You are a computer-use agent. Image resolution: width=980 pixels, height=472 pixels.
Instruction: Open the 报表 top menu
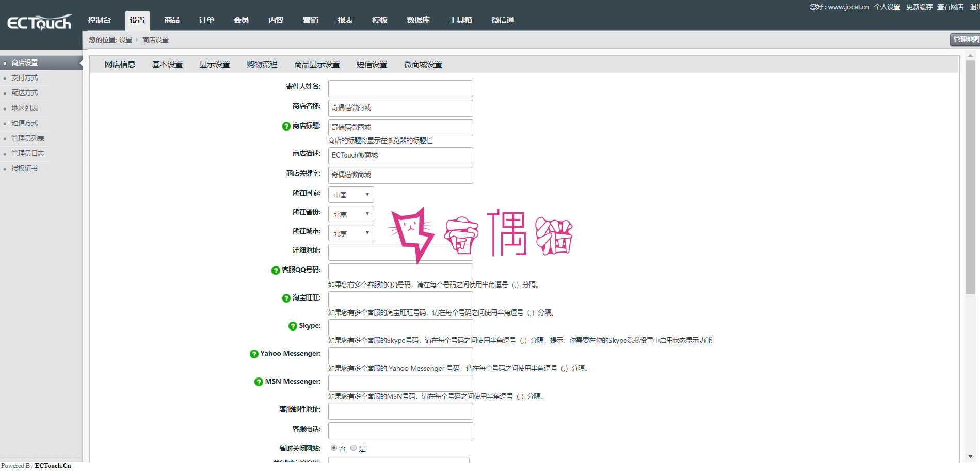coord(345,20)
